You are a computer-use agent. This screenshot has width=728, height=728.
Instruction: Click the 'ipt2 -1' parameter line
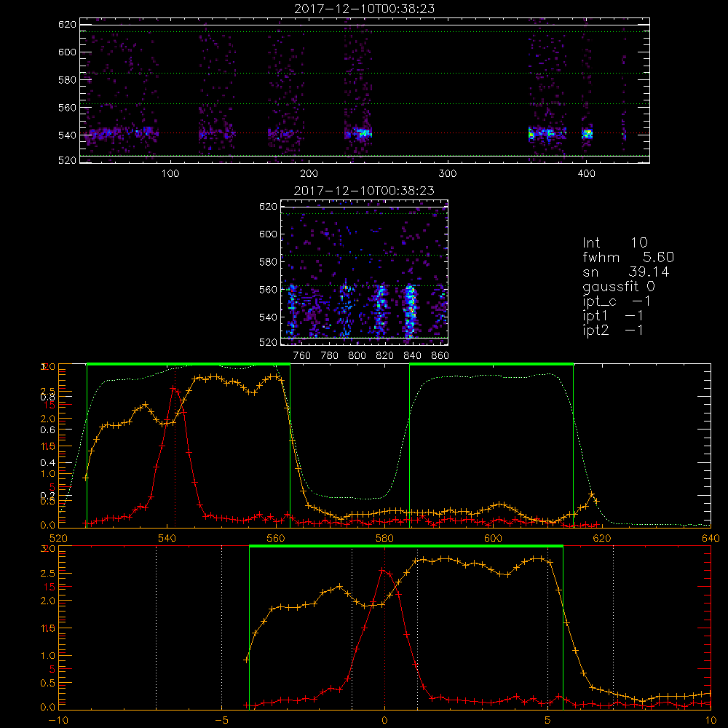coord(613,330)
